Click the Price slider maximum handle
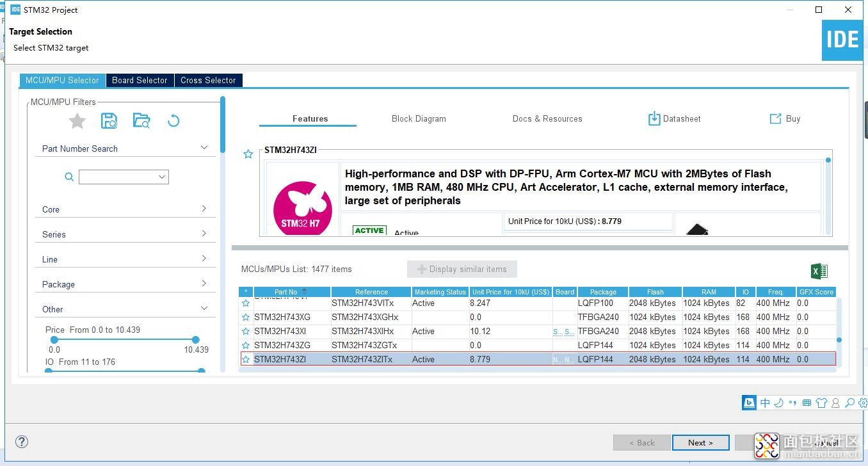Screen dimensions: 868x466 (196, 340)
